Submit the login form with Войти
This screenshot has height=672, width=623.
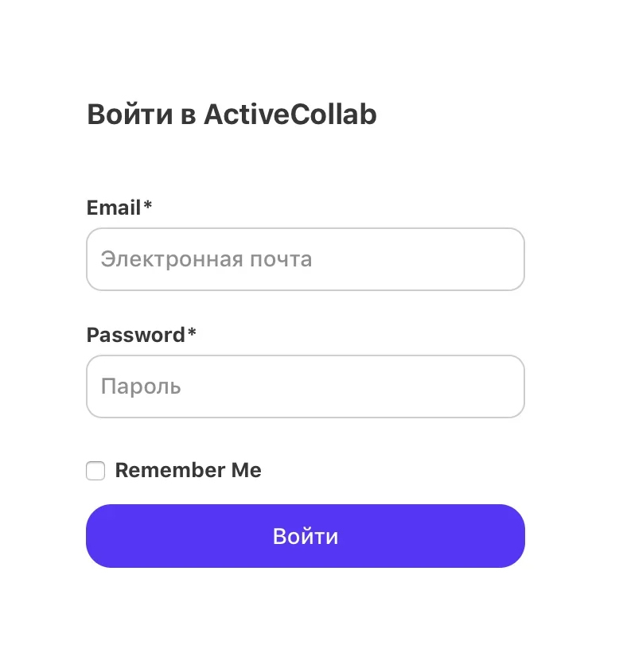pos(305,536)
